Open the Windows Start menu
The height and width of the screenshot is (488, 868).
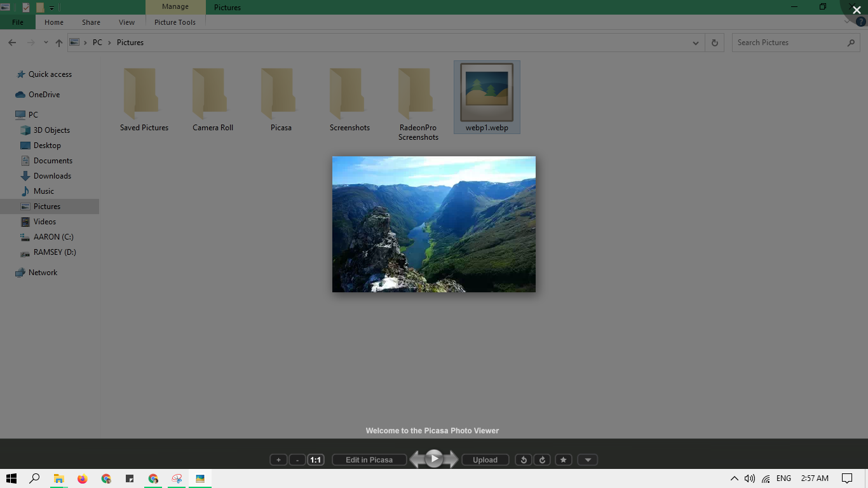pos(11,478)
